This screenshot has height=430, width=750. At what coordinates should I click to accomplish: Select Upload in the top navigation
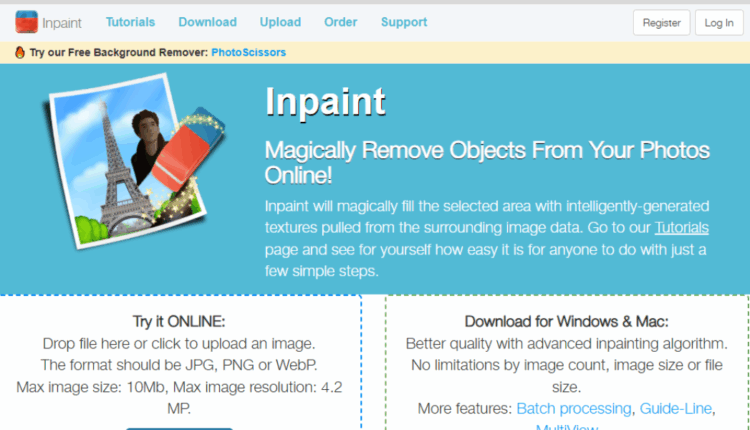[280, 22]
